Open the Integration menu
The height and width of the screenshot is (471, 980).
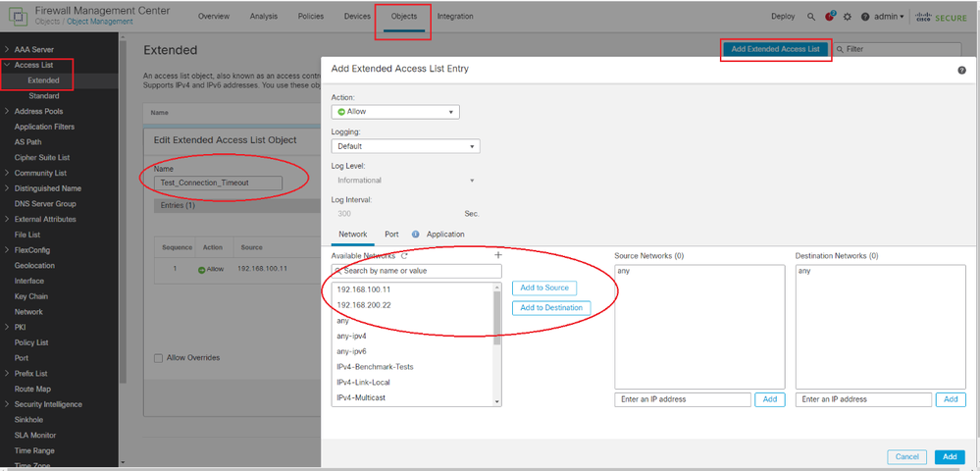click(455, 17)
